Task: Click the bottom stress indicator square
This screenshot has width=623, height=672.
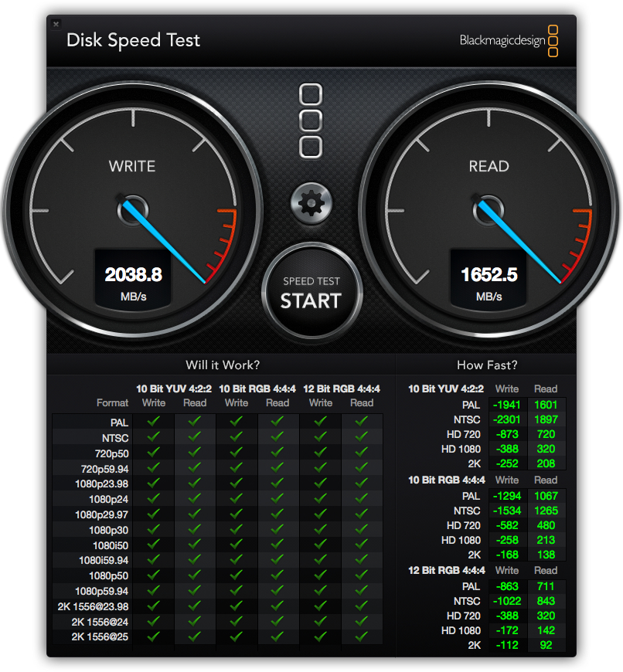Action: (x=311, y=146)
